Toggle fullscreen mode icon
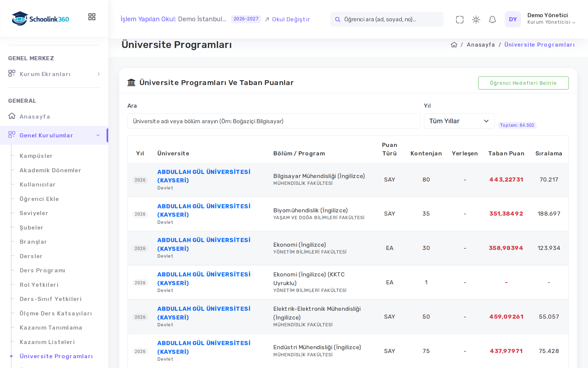Screen dimensions: 588x368 point(460,19)
